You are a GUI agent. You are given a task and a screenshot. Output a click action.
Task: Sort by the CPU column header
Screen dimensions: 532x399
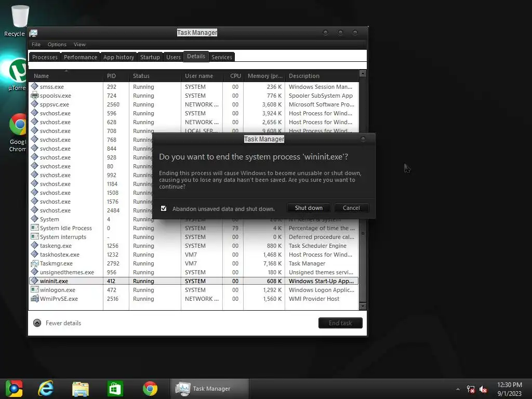click(x=233, y=76)
